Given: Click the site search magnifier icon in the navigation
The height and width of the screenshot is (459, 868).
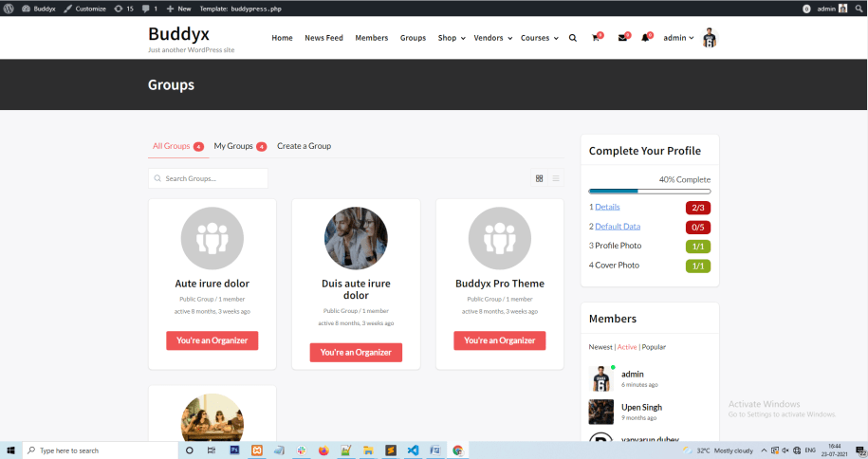Looking at the screenshot, I should (573, 38).
